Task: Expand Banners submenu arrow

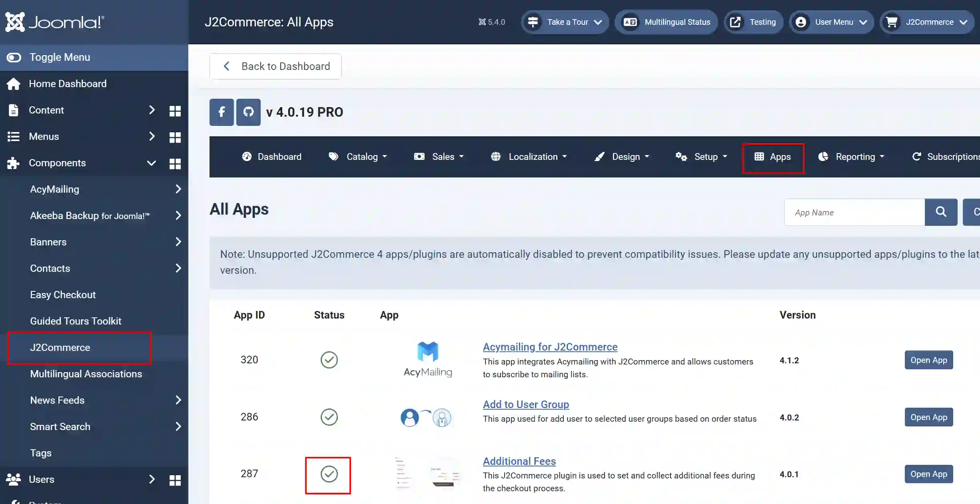Action: [x=178, y=242]
